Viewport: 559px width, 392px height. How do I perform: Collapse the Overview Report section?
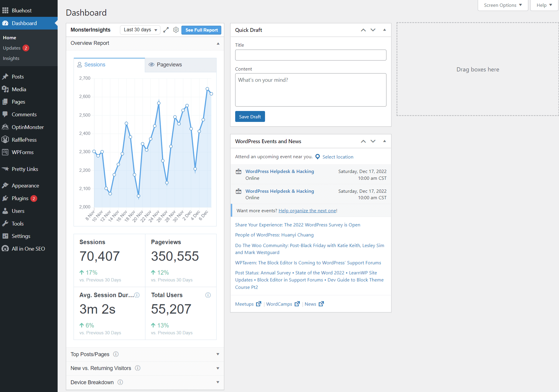tap(218, 43)
